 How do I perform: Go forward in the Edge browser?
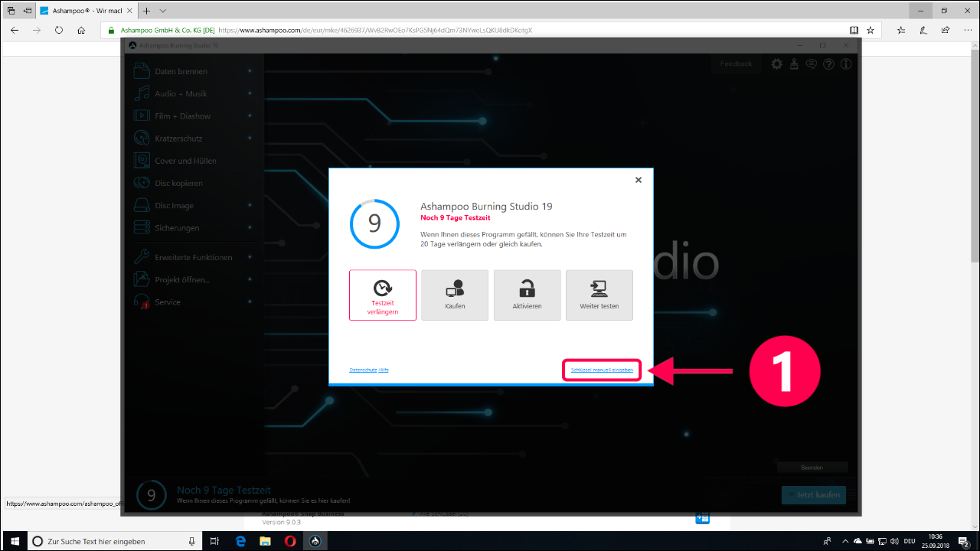click(37, 31)
